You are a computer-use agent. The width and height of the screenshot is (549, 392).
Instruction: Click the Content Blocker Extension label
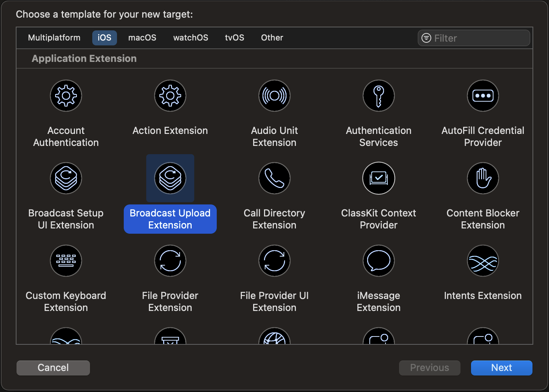(x=483, y=219)
